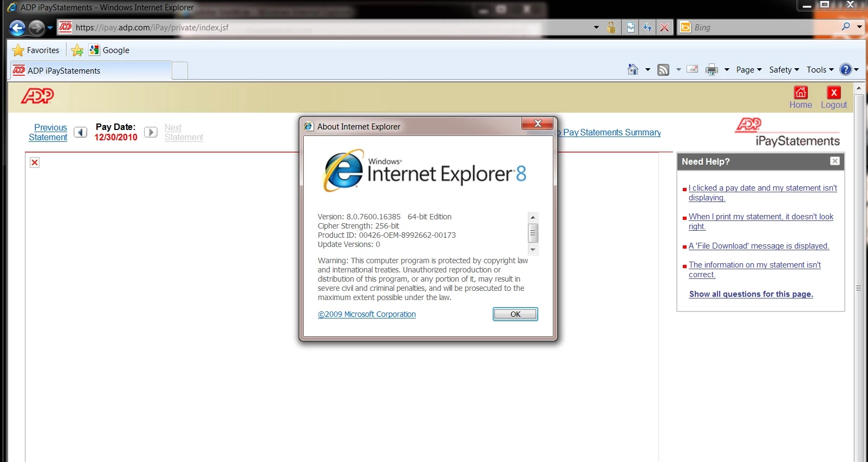The width and height of the screenshot is (868, 462).
Task: Open 'File Download' message help link
Action: point(759,246)
